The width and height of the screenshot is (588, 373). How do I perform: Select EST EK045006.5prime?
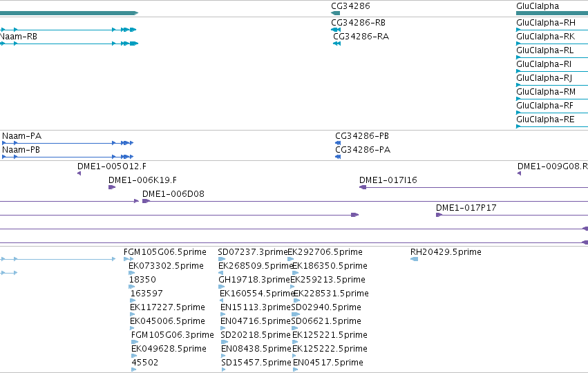(168, 321)
